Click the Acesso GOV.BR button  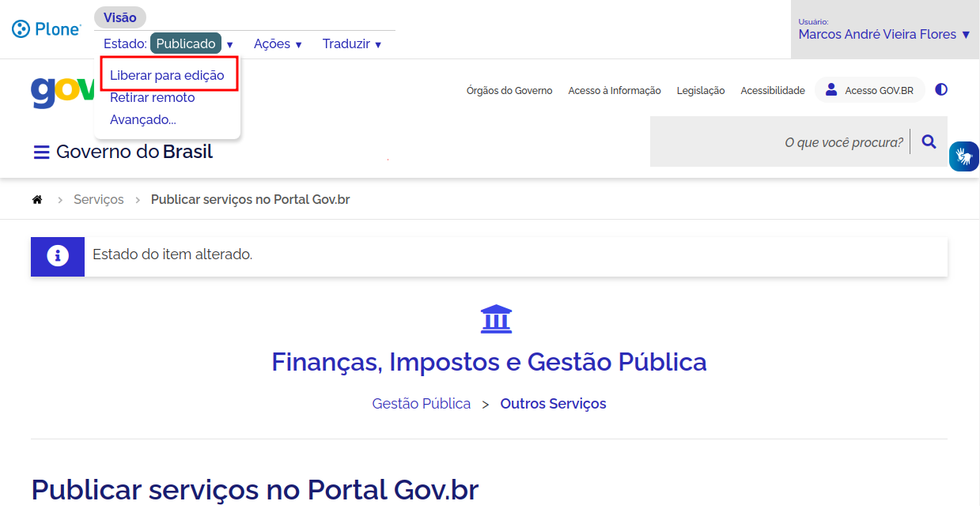tap(869, 90)
